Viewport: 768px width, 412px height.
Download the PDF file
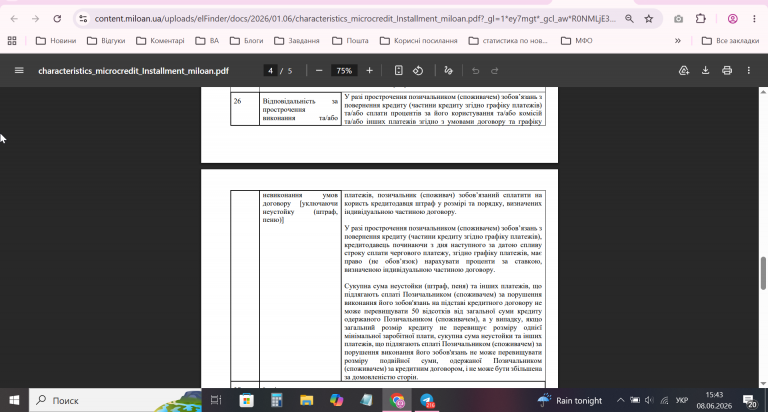click(x=705, y=71)
